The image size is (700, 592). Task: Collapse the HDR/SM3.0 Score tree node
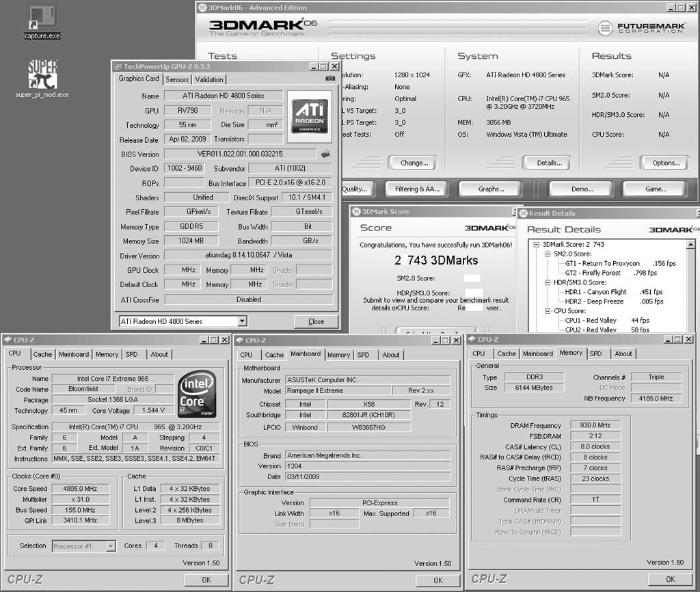tap(548, 282)
